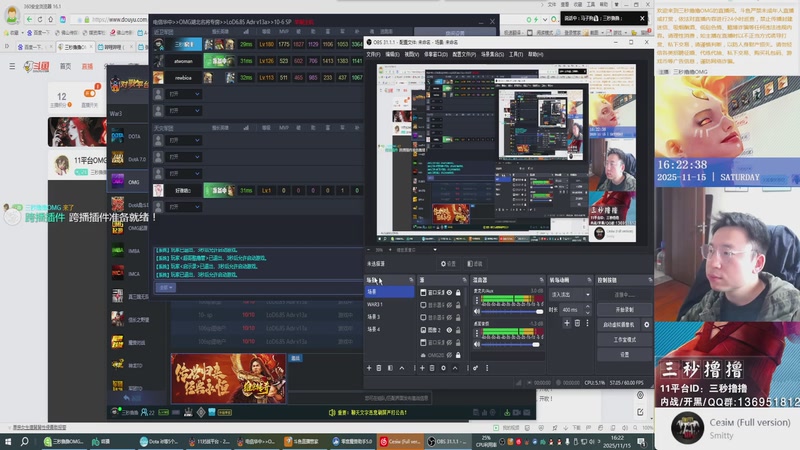
Task: Toggle lock on second source row
Action: (x=458, y=305)
